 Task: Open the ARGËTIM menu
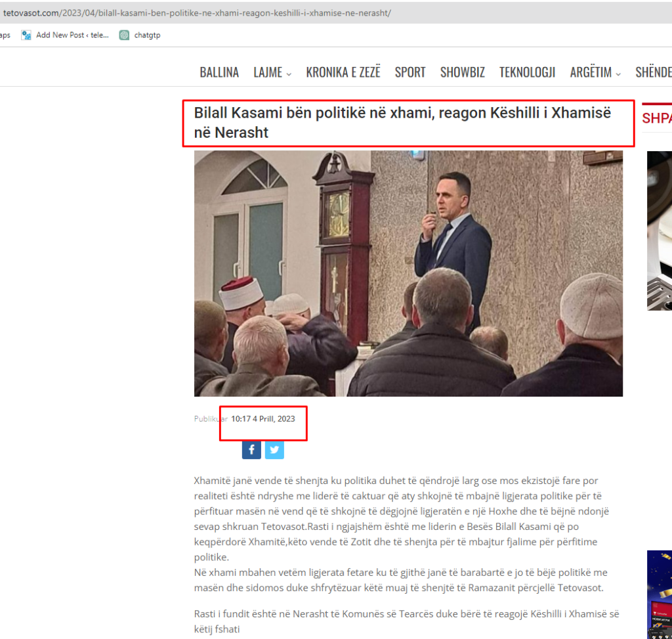pos(591,72)
